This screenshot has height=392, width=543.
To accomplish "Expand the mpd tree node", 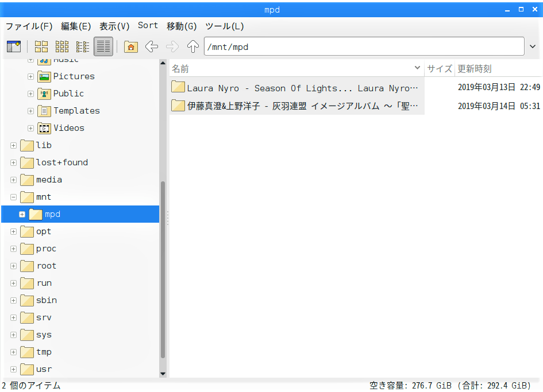I will pyautogui.click(x=22, y=215).
